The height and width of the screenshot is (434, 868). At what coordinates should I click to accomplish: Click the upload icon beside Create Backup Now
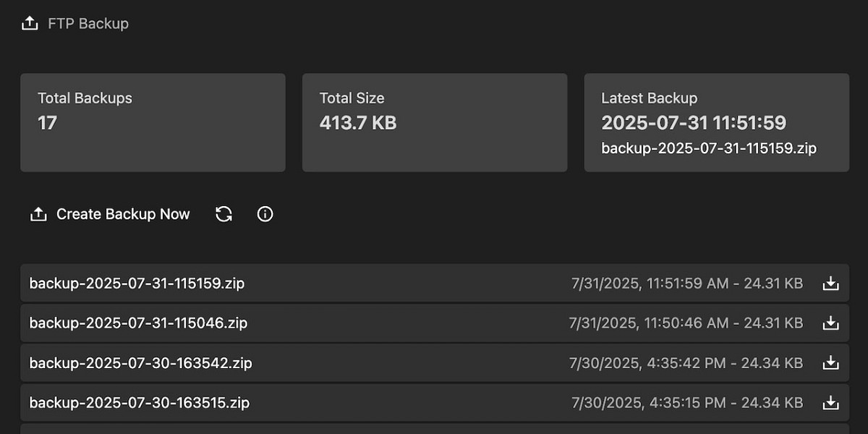pyautogui.click(x=38, y=214)
